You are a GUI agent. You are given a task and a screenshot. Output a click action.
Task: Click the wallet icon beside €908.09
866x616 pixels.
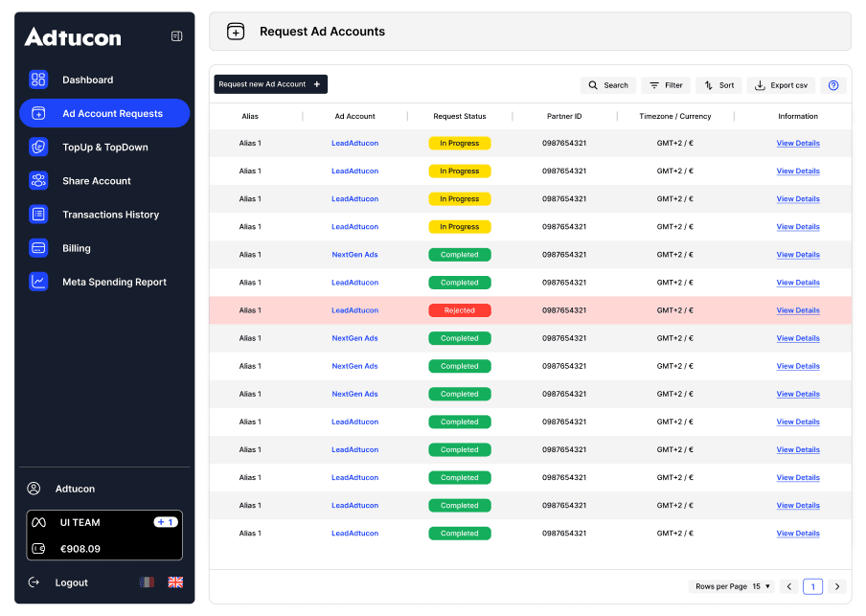tap(38, 549)
